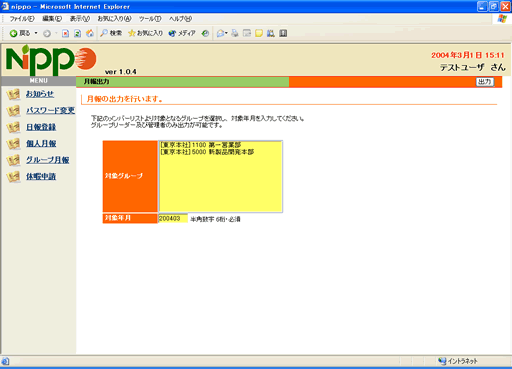
Task: Click the History clock icon
Action: point(205,33)
